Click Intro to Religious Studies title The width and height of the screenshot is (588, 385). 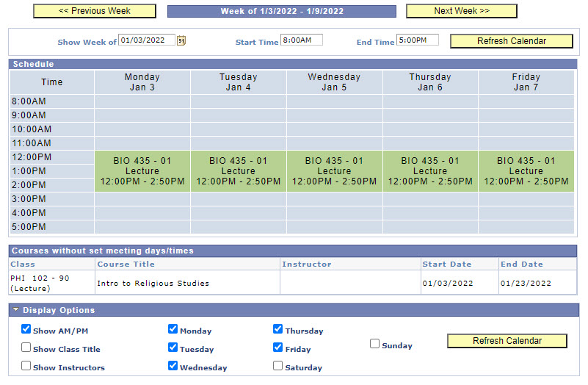[153, 284]
